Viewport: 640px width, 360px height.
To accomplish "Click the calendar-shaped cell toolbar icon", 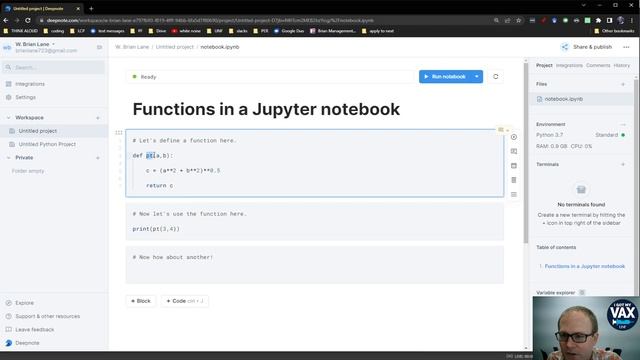I will click(x=513, y=166).
